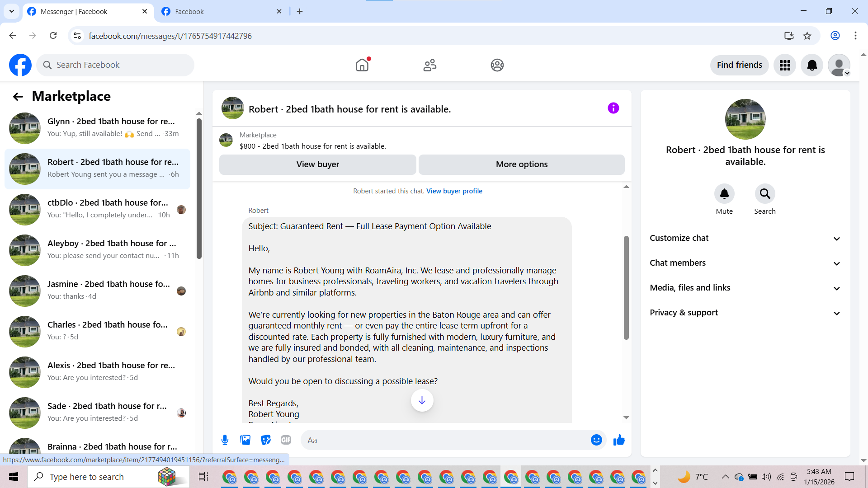Click the voice clip microphone icon

(225, 440)
